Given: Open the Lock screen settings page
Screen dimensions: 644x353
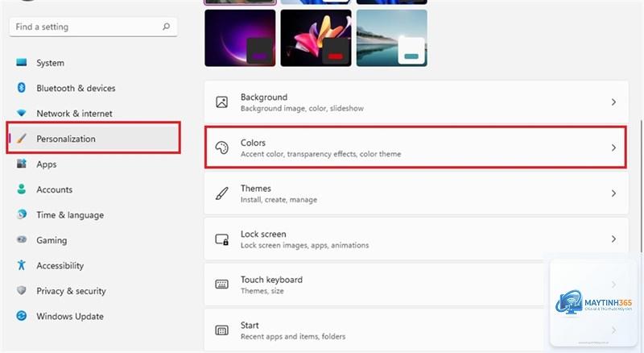Looking at the screenshot, I should 416,239.
